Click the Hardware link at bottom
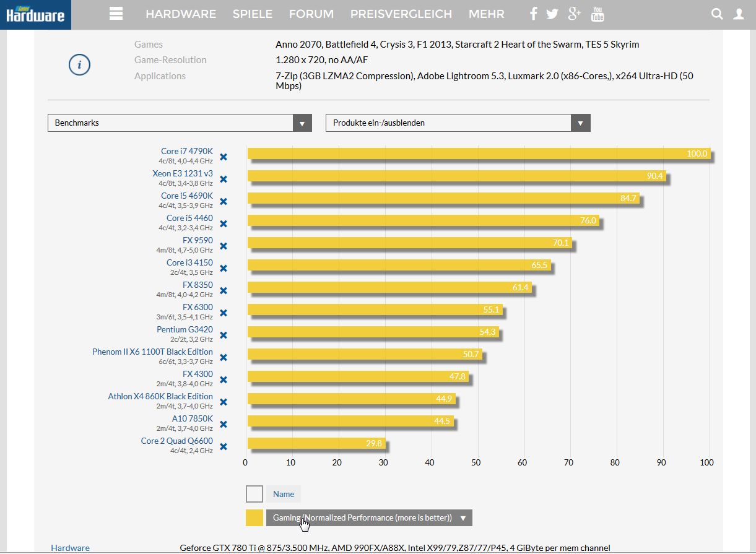Image resolution: width=756 pixels, height=554 pixels. tap(70, 548)
